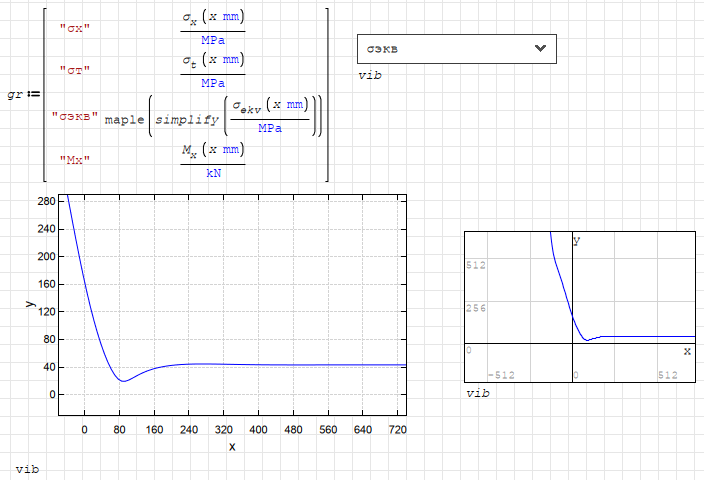Viewport: 704px width, 480px height.
Task: Click the simplify function name
Action: click(187, 117)
